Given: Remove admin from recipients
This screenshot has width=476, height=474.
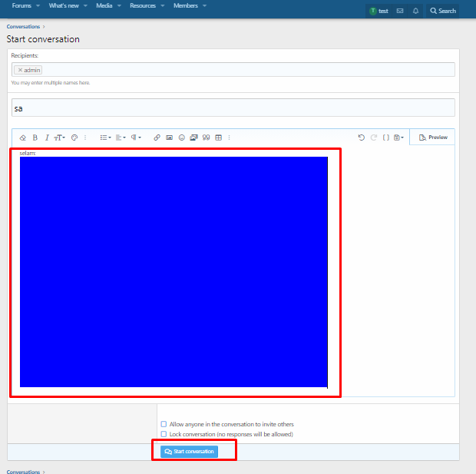Looking at the screenshot, I should pyautogui.click(x=20, y=70).
